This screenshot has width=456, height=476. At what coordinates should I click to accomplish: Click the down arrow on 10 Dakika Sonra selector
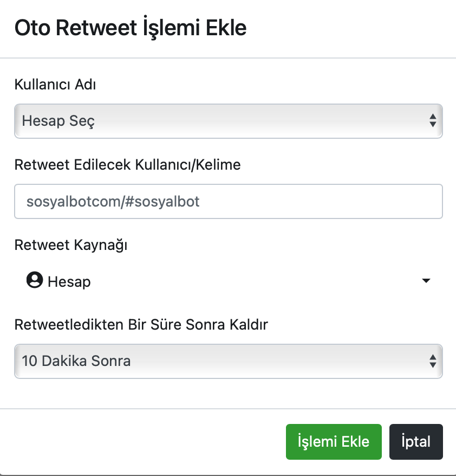(x=433, y=365)
